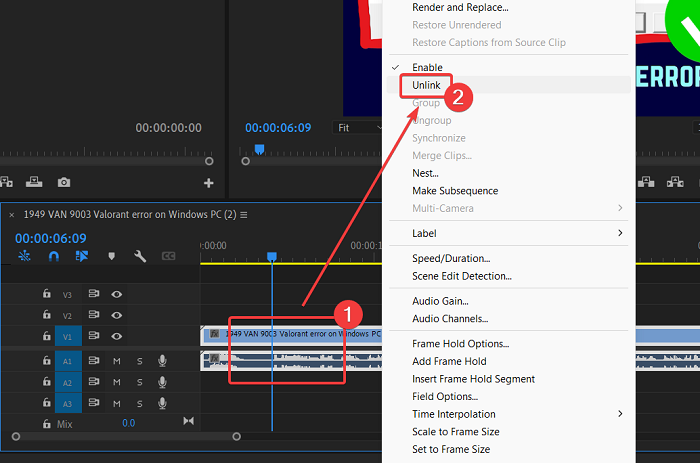
Task: Choose Add Frame Hold
Action: (508, 361)
